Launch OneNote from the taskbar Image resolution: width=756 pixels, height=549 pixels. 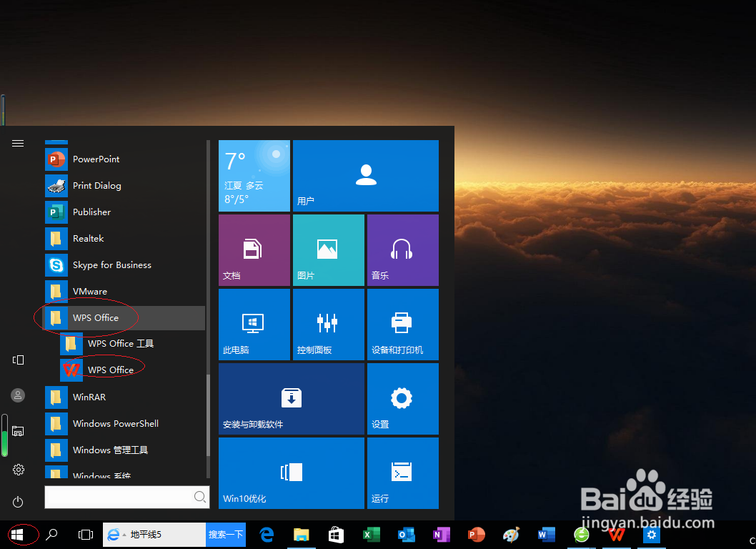(441, 535)
